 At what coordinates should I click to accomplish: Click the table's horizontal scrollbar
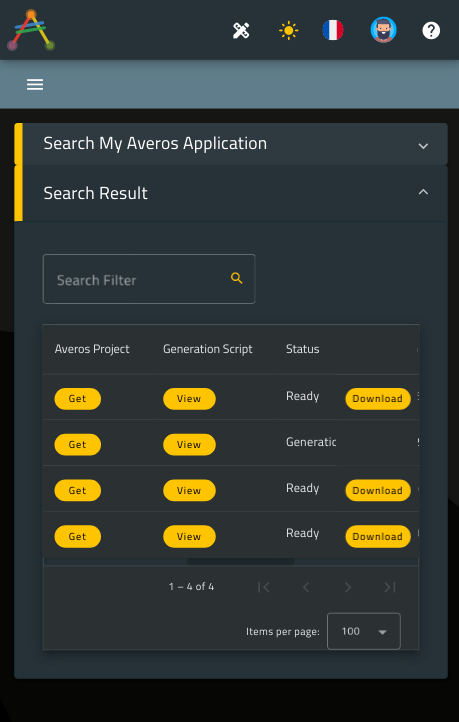click(240, 561)
